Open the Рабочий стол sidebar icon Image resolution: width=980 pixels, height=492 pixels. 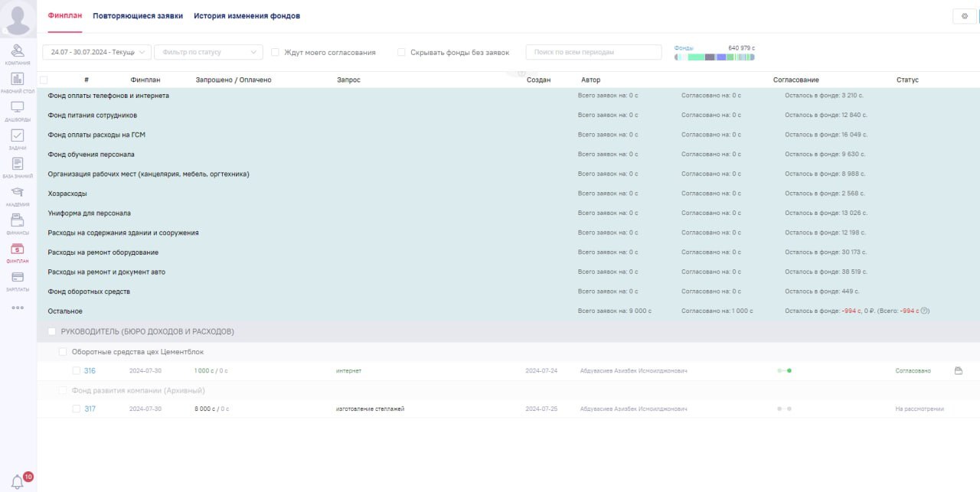click(x=18, y=80)
